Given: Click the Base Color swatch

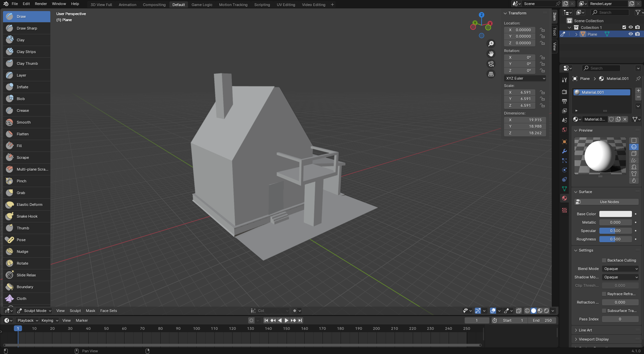Looking at the screenshot, I should tap(615, 214).
